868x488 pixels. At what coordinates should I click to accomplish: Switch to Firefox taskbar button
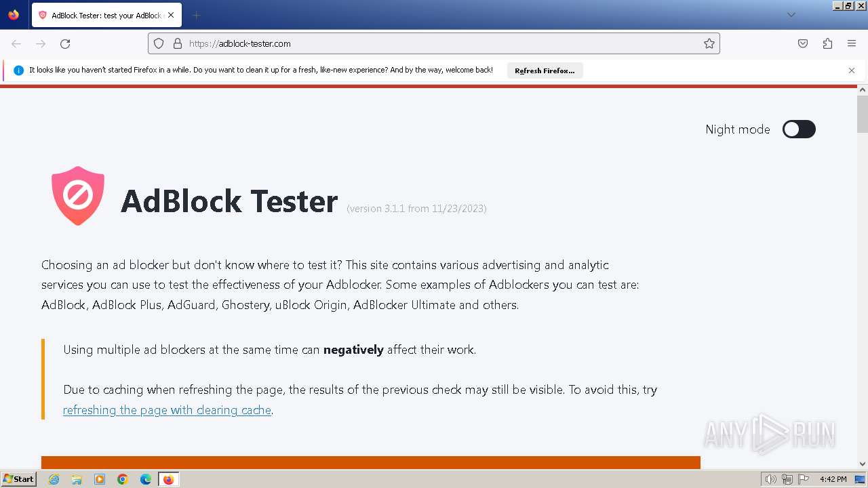tap(168, 479)
